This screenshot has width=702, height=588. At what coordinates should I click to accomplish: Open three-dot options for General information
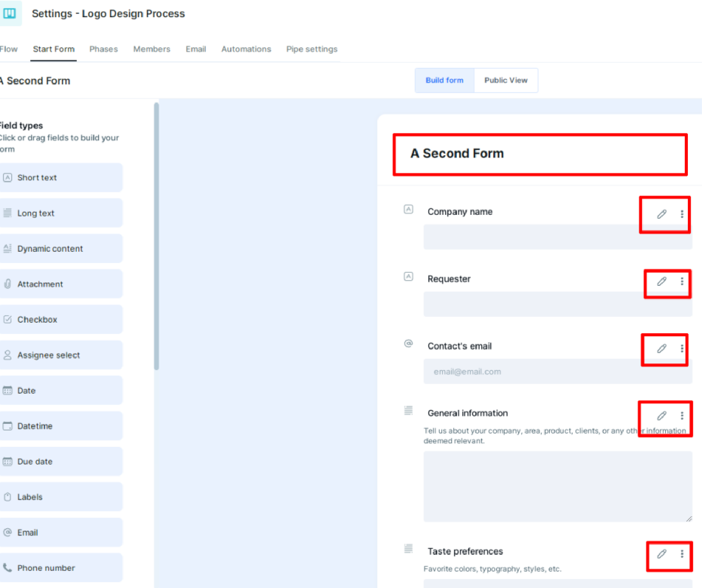point(682,416)
